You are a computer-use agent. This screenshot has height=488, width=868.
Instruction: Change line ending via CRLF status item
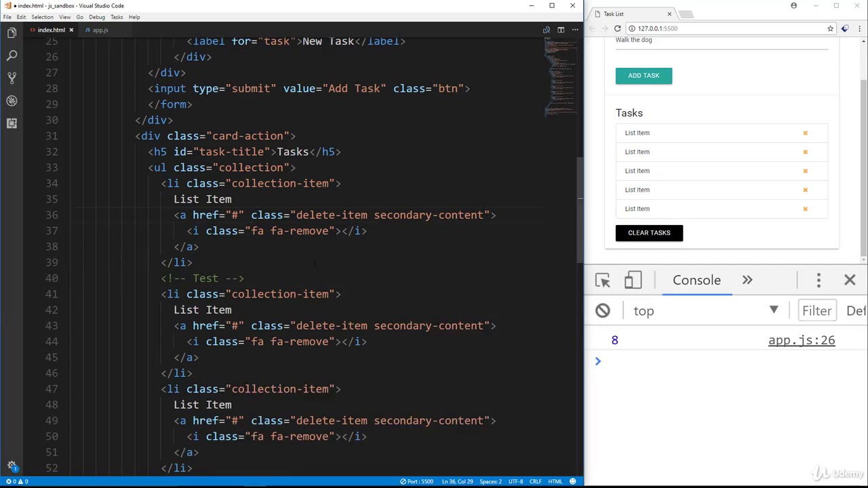coord(536,481)
